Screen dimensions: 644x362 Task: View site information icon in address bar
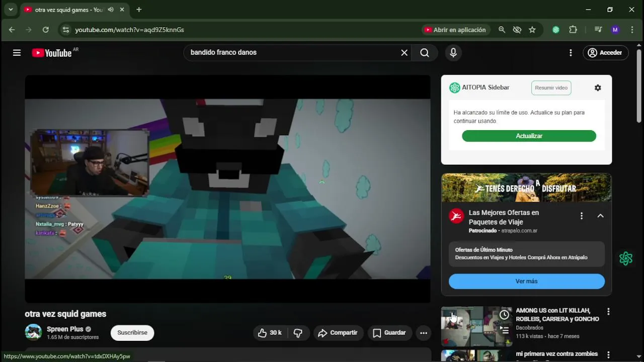(65, 30)
